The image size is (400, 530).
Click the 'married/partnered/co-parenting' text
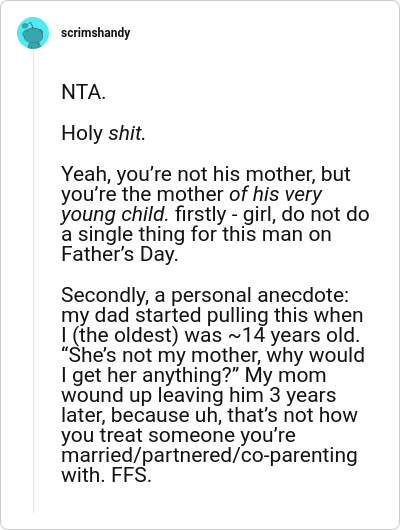pyautogui.click(x=209, y=455)
